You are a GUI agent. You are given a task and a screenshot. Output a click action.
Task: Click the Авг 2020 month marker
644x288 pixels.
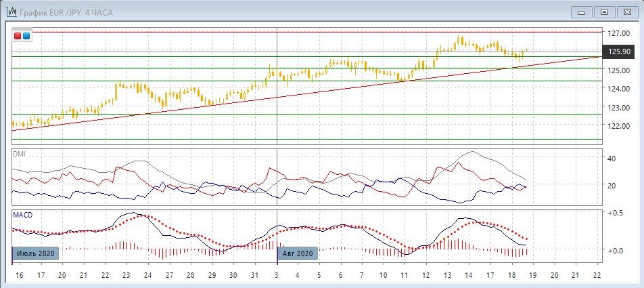pos(298,253)
